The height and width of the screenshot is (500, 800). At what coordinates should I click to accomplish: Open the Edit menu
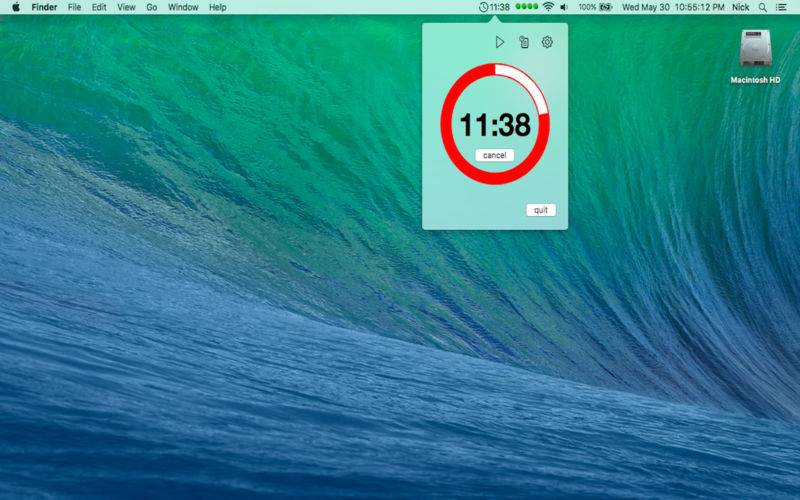(x=99, y=7)
